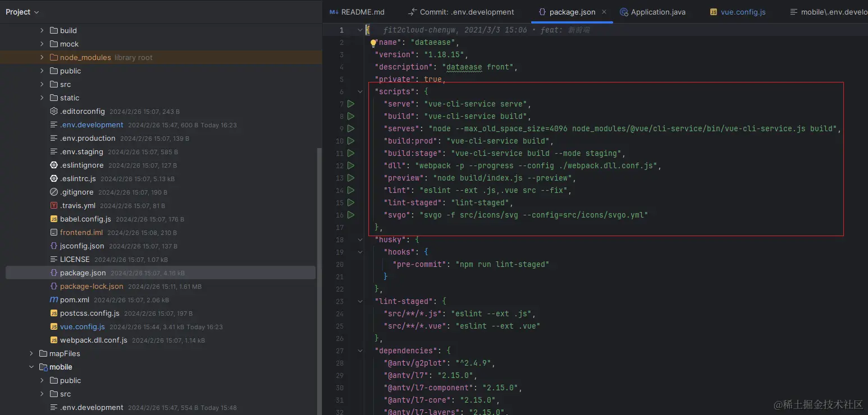Run the "serve" script gutter icon
This screenshot has height=415, width=868.
pyautogui.click(x=351, y=104)
